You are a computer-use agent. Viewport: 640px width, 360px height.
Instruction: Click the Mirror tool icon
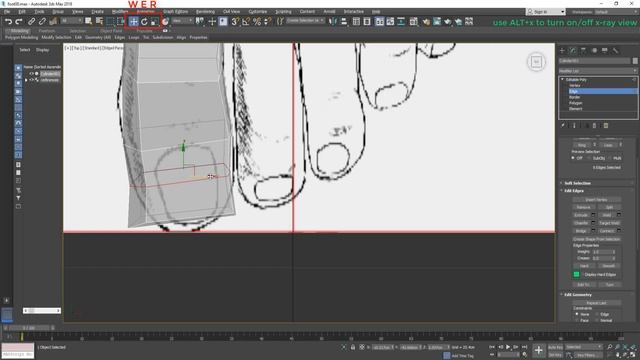pyautogui.click(x=333, y=22)
